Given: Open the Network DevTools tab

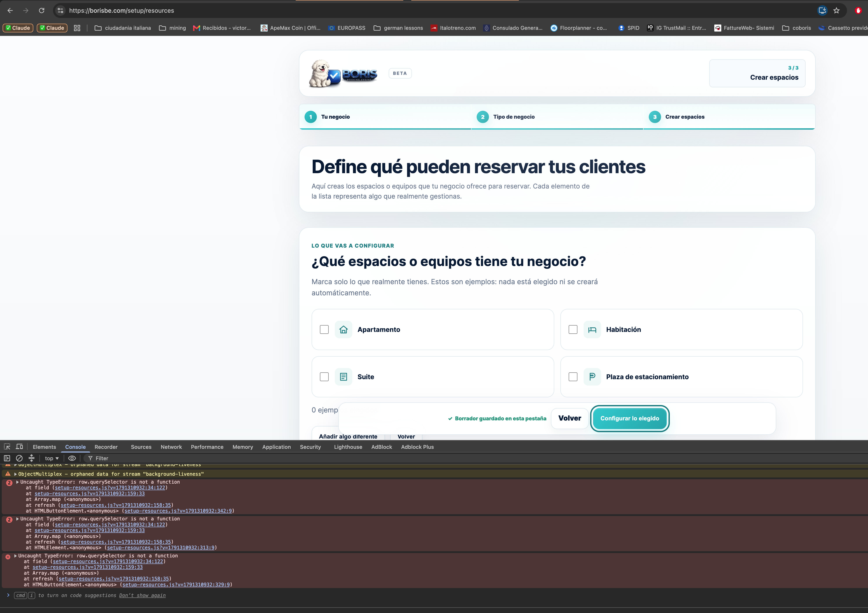Looking at the screenshot, I should 171,447.
